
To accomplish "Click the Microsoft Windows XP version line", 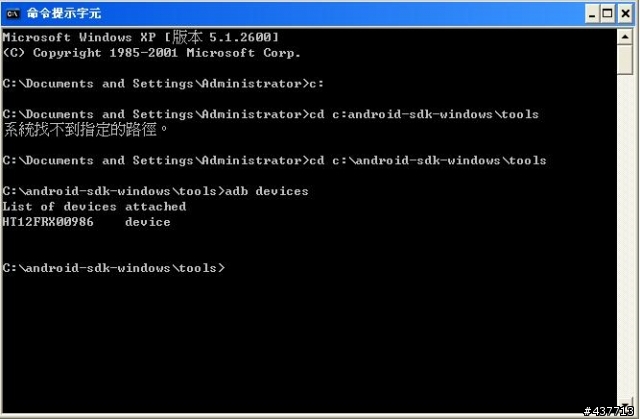I will coord(141,37).
